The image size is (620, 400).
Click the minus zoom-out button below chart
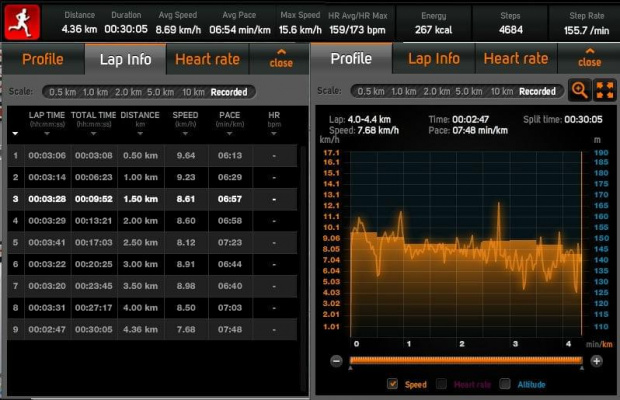(x=336, y=360)
